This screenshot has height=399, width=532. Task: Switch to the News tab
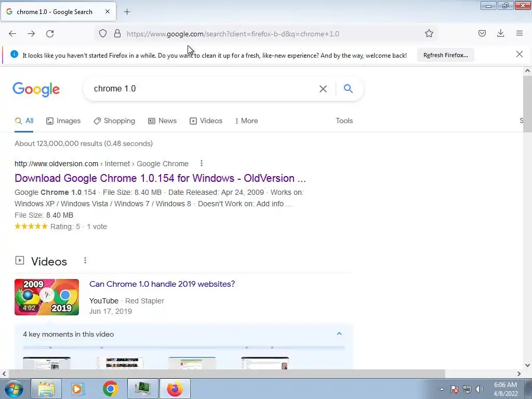pos(163,121)
